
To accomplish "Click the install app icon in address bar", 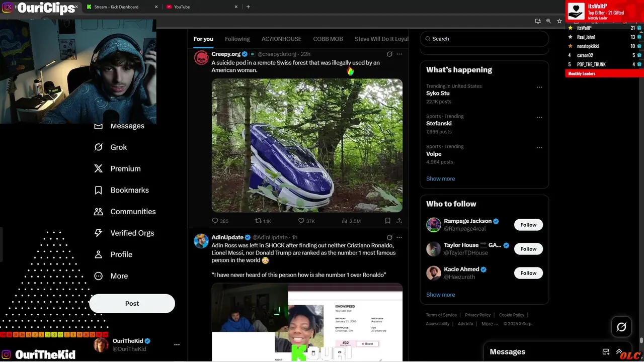I will [x=538, y=21].
